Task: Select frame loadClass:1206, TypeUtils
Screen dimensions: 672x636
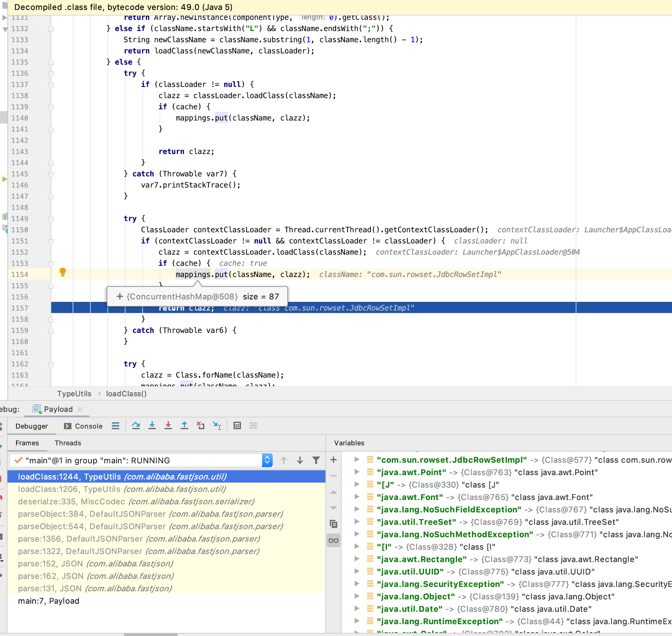Action: click(x=166, y=489)
